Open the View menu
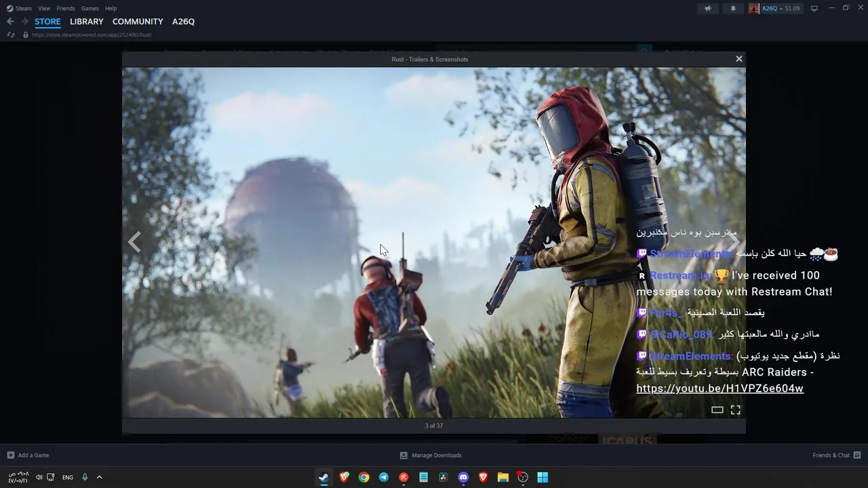 coord(44,8)
